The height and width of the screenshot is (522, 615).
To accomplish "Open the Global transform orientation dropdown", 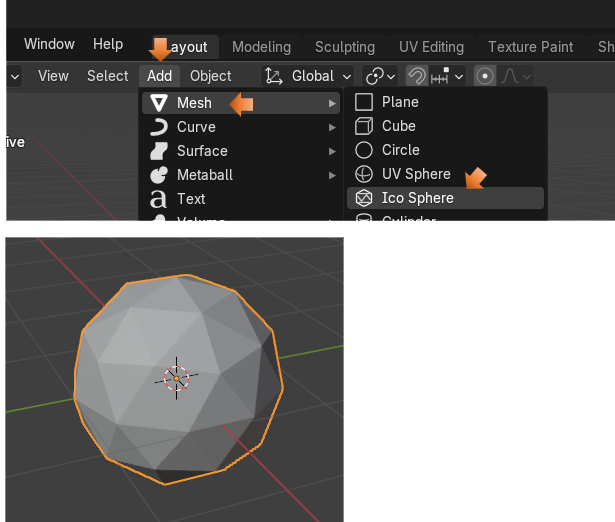I will 309,76.
